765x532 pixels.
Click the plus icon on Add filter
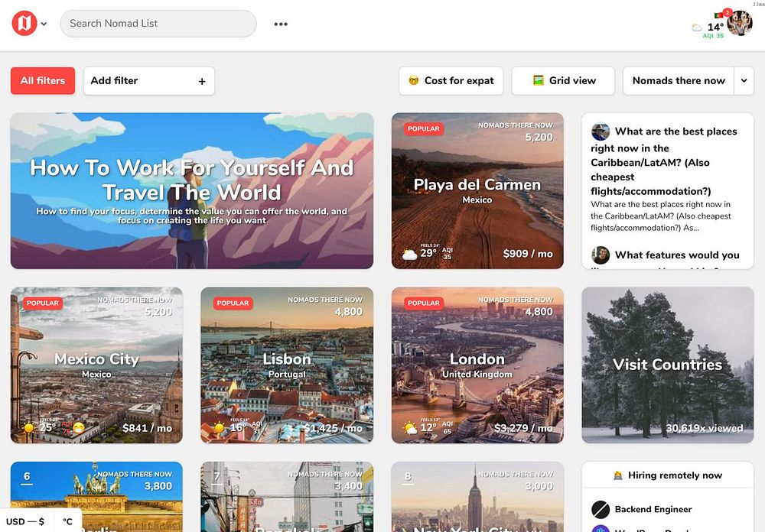(x=202, y=82)
